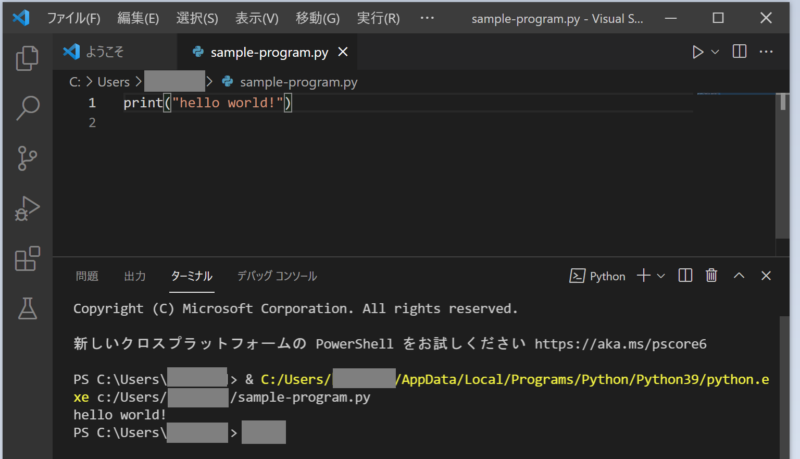Open the Extensions view icon
Screen dimensions: 800x459
pyautogui.click(x=27, y=259)
